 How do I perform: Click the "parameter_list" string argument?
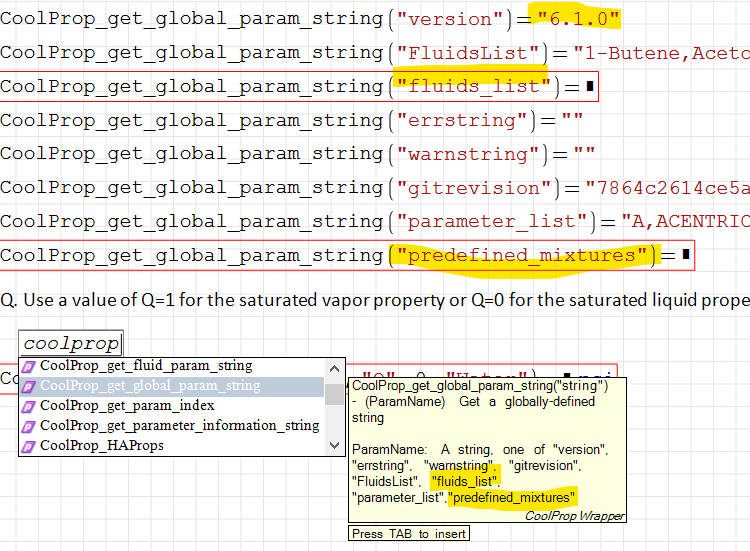(491, 222)
